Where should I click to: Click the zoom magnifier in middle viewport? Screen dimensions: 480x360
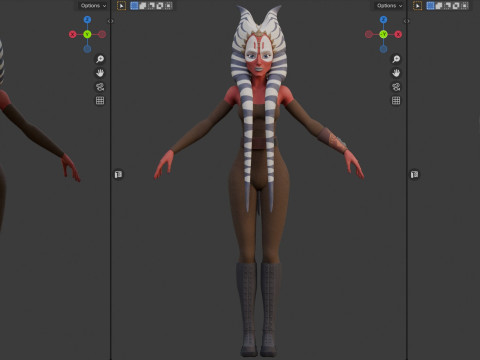click(396, 59)
